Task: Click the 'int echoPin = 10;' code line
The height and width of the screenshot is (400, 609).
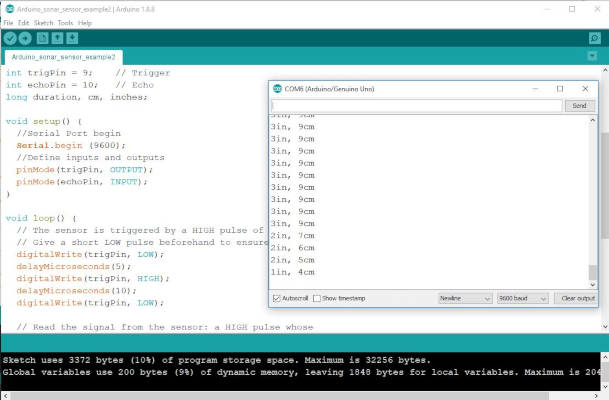Action: point(52,85)
